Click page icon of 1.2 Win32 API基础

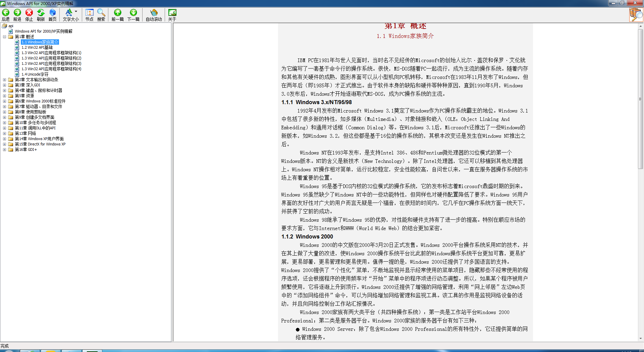pos(17,47)
